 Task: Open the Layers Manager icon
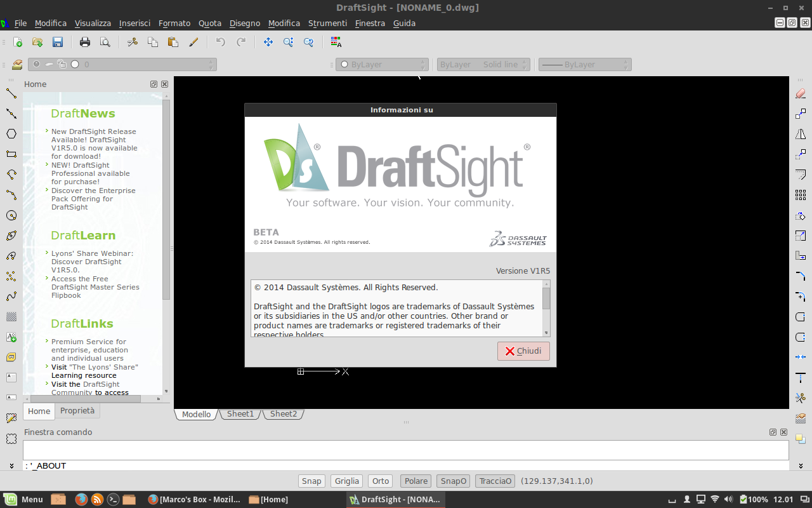coord(17,64)
